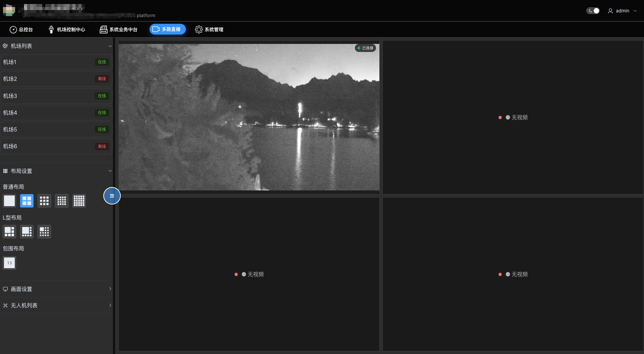Viewport: 644px width, 354px height.
Task: Click the 在线 status badge of 机场4
Action: click(102, 113)
